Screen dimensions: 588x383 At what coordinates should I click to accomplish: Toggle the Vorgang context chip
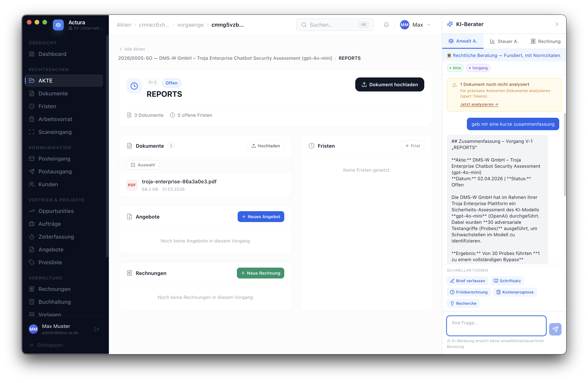478,68
